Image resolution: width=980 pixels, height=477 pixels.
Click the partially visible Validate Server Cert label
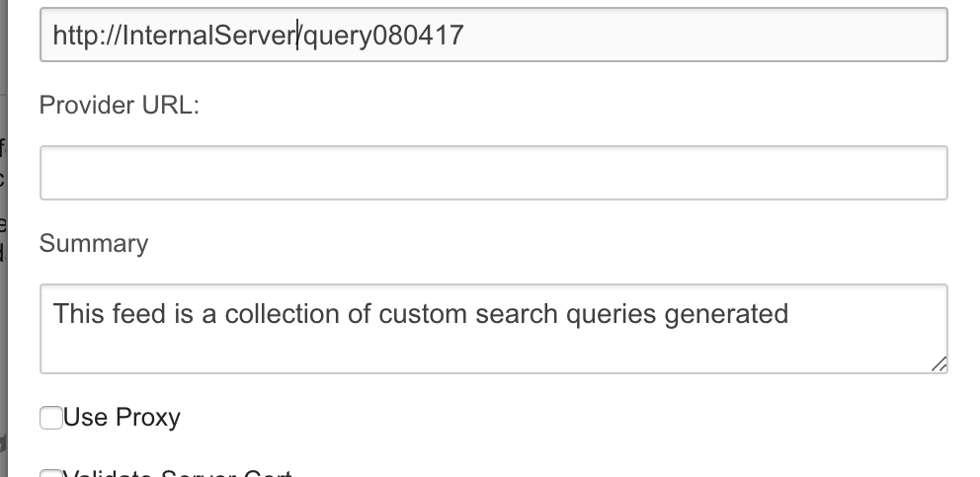pyautogui.click(x=178, y=474)
